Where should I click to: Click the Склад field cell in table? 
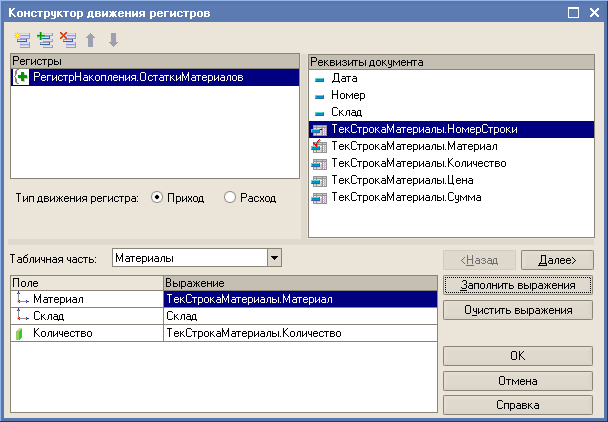click(x=87, y=316)
